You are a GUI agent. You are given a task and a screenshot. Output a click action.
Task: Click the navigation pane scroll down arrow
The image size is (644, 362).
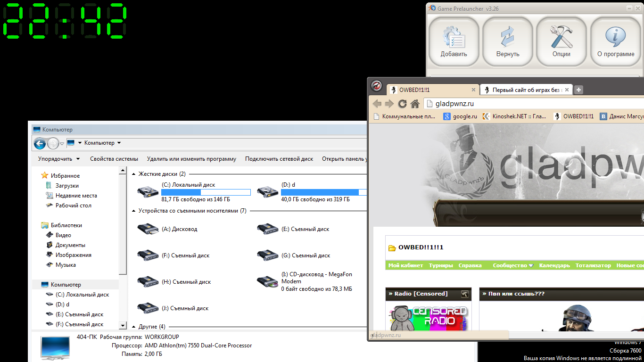tap(123, 325)
